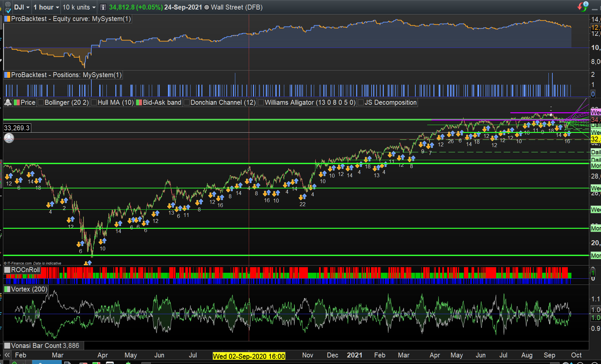Click the instrument info icon

103,7
